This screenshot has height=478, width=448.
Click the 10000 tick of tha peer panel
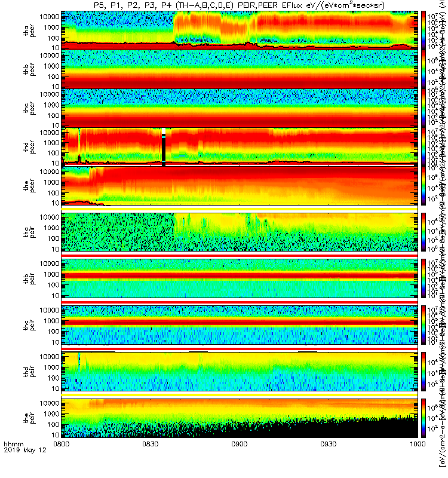point(50,17)
